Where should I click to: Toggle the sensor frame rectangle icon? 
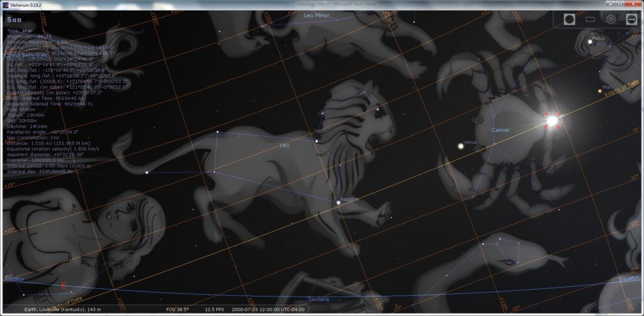[x=590, y=20]
